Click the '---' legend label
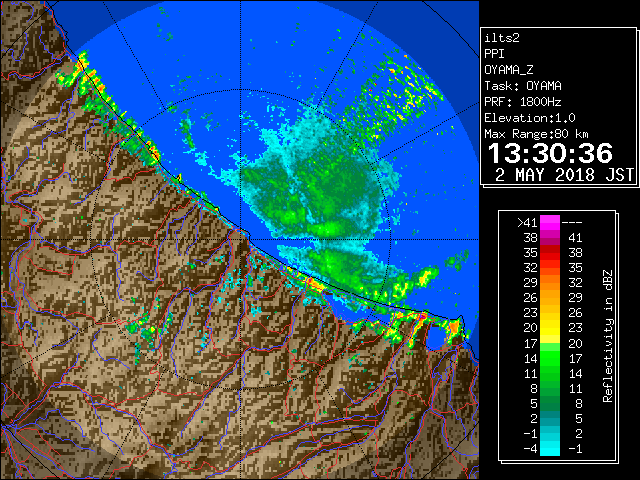Screen dimensions: 640x480 coord(572,223)
